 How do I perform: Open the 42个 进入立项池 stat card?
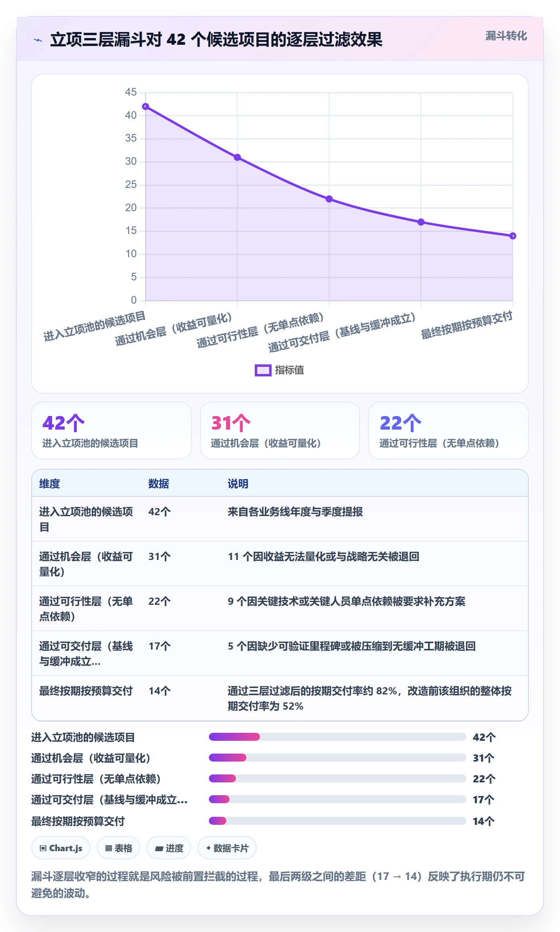[112, 430]
